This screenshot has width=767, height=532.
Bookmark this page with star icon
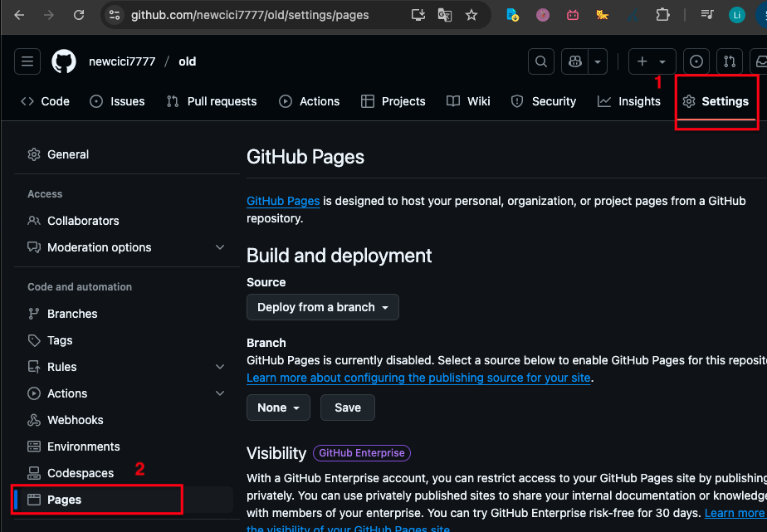tap(471, 15)
